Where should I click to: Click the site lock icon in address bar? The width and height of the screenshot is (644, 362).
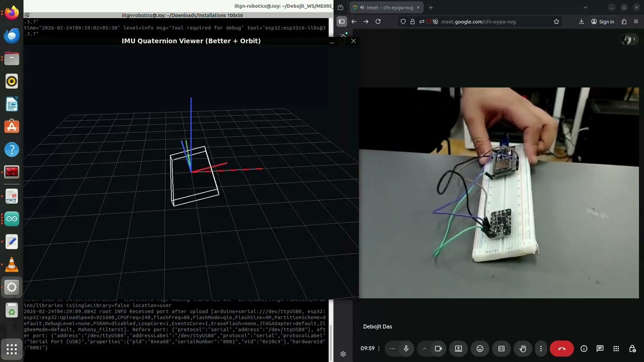(413, 22)
